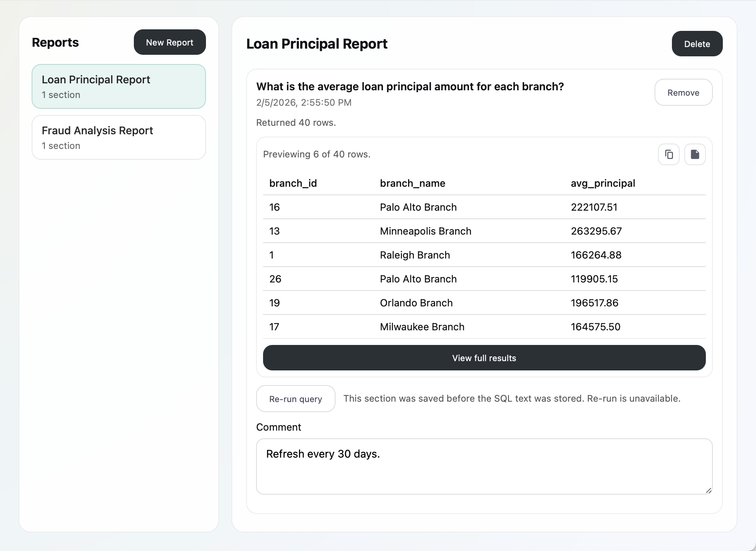Click the avg_principal column header

point(603,183)
